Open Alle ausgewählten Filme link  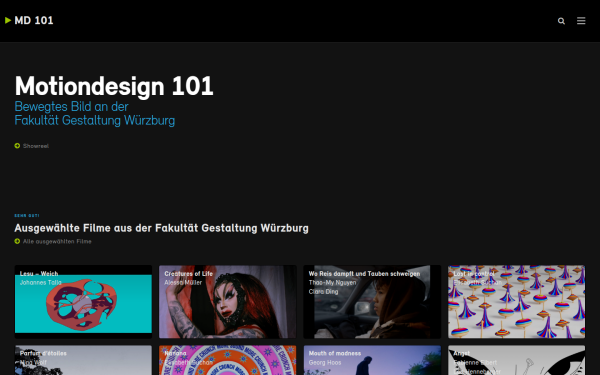point(57,241)
